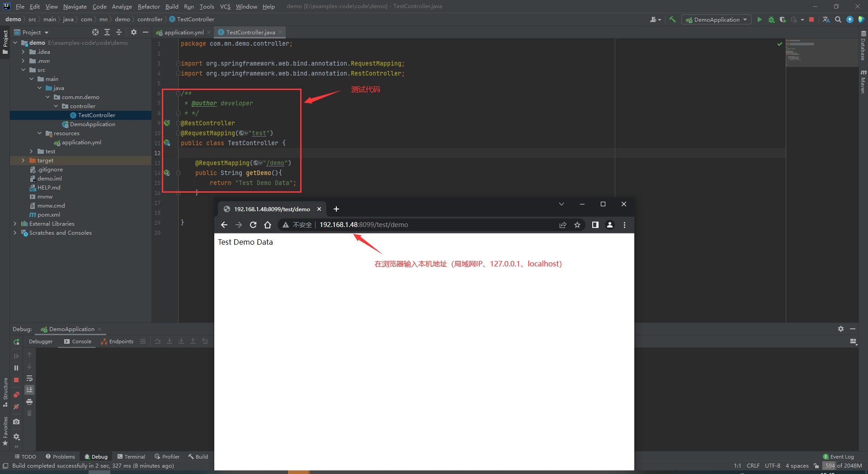Click the CRLF line separator widget

pyautogui.click(x=753, y=466)
